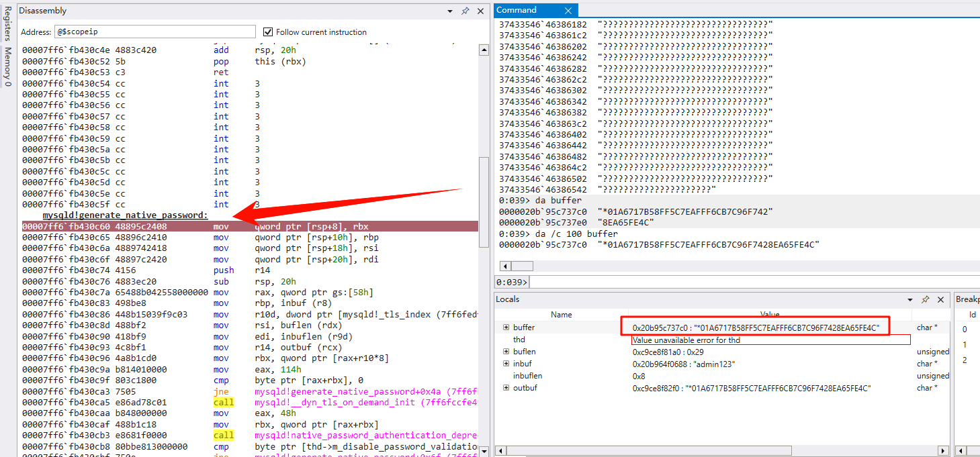
Task: Select the int 3 line at fb430c54
Action: [250, 83]
